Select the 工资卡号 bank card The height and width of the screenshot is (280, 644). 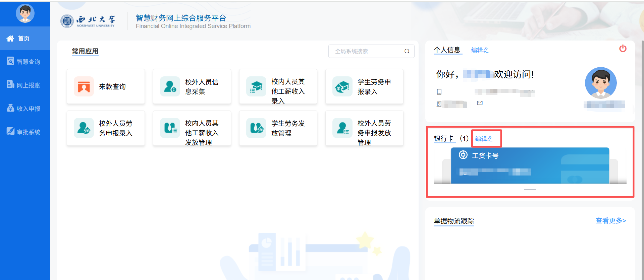(530, 165)
